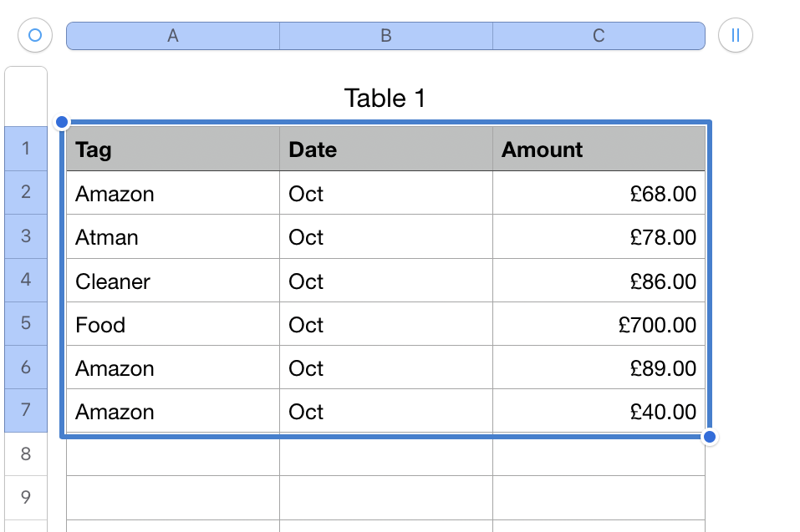The image size is (800, 532).
Task: Click the Tag header cell
Action: click(173, 149)
